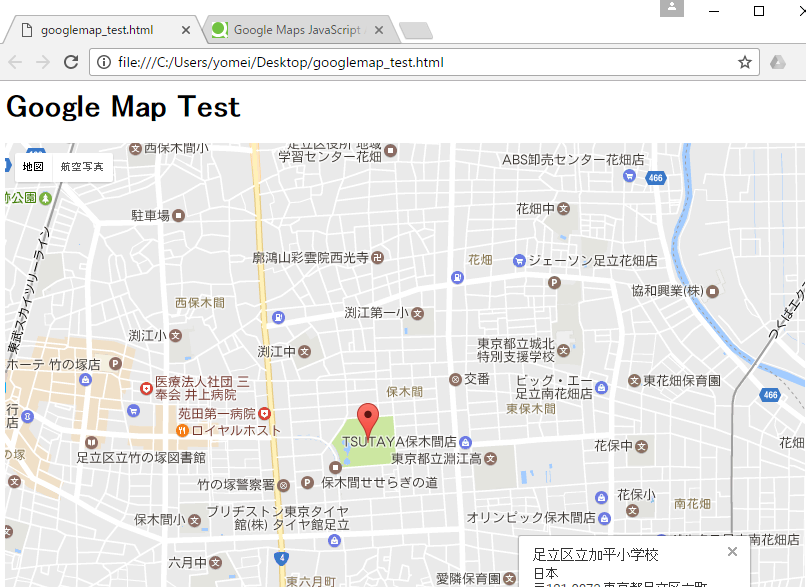
Task: Click the 渕江第一小 school icon
Action: (x=417, y=313)
